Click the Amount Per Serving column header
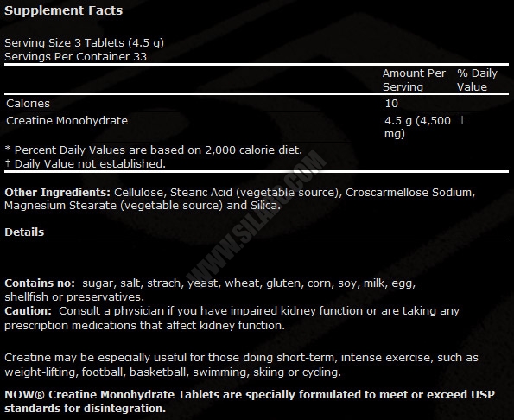 pos(414,80)
